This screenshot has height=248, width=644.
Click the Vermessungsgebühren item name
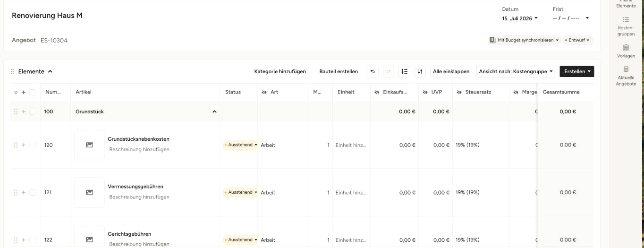tap(136, 187)
